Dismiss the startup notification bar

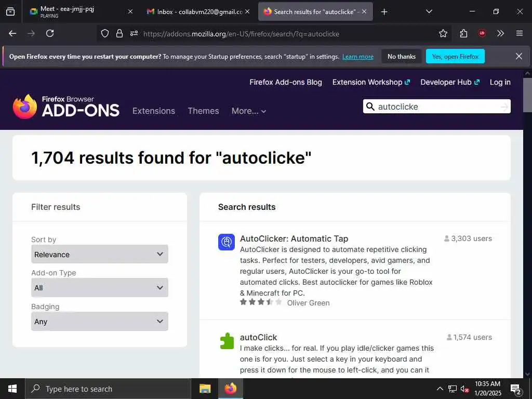click(519, 56)
